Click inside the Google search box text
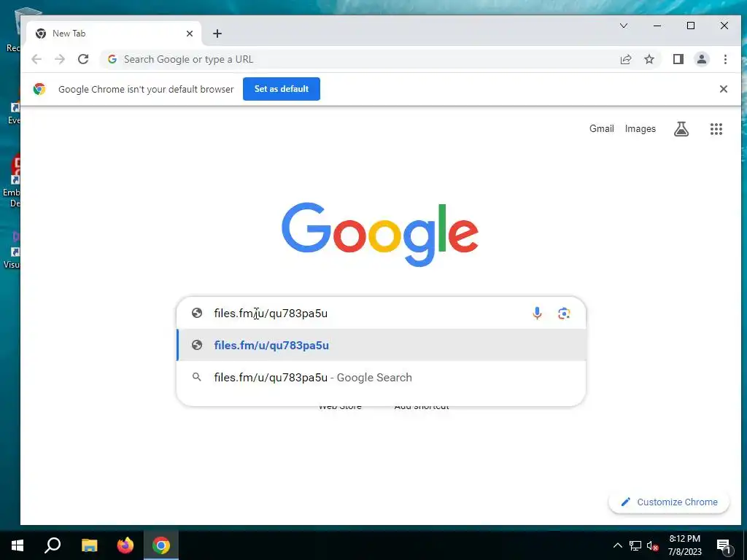This screenshot has width=747, height=560. click(x=271, y=313)
